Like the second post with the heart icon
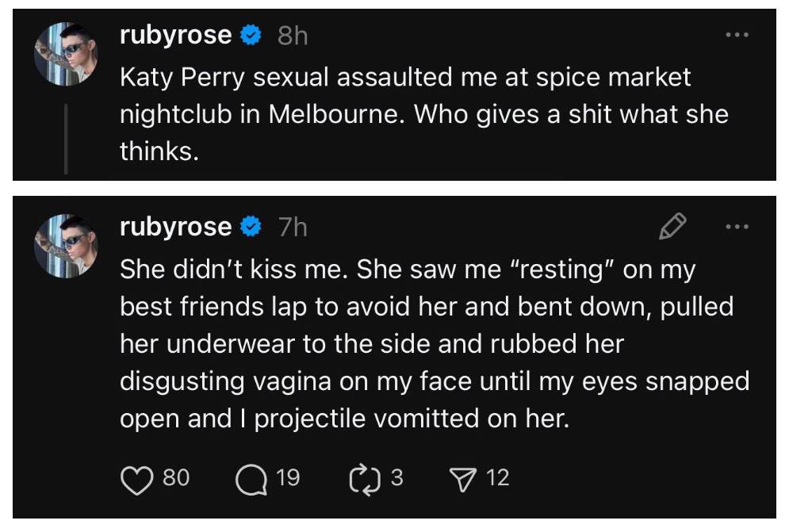This screenshot has height=532, width=789. coord(138,478)
